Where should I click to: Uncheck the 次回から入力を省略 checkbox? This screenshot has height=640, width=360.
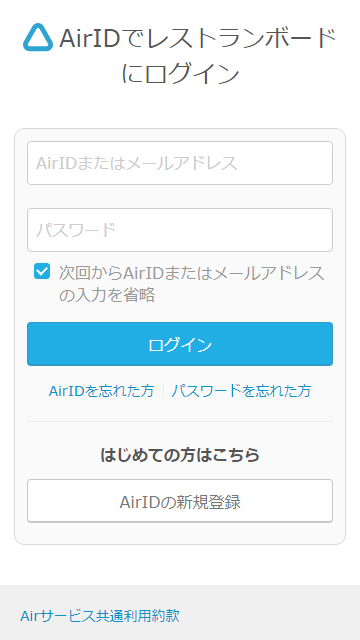tap(42, 271)
